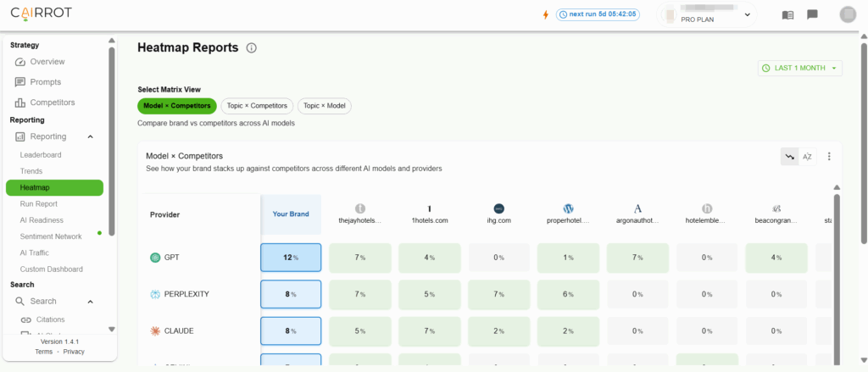The width and height of the screenshot is (868, 372).
Task: Select Heatmap in sidebar
Action: coord(55,187)
